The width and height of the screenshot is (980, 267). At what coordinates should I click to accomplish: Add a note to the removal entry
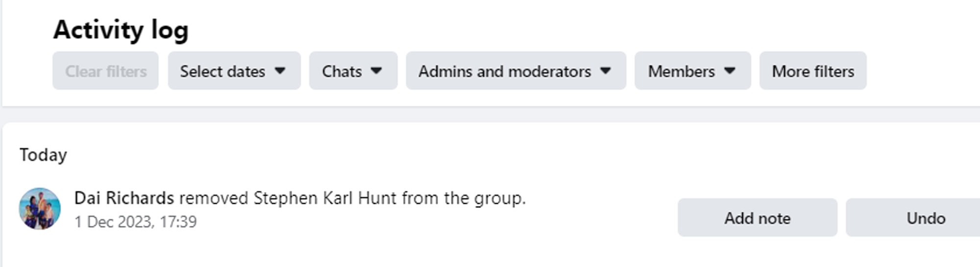tap(757, 218)
